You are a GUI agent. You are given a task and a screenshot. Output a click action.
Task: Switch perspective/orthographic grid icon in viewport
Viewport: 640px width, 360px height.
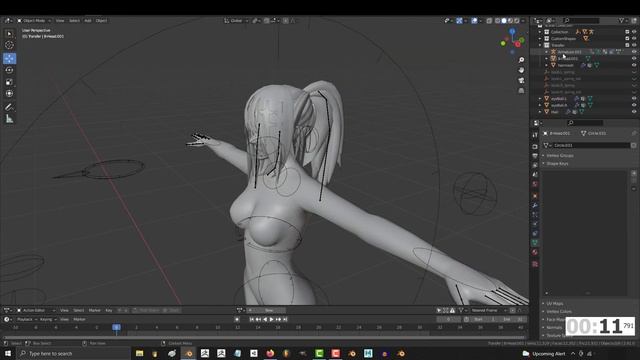click(x=521, y=91)
